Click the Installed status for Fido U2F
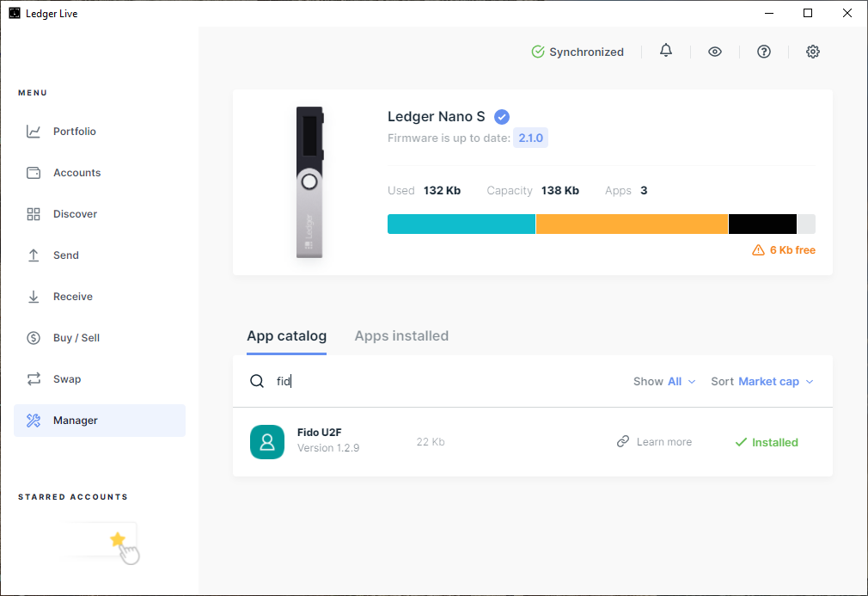The height and width of the screenshot is (596, 868). tap(767, 442)
